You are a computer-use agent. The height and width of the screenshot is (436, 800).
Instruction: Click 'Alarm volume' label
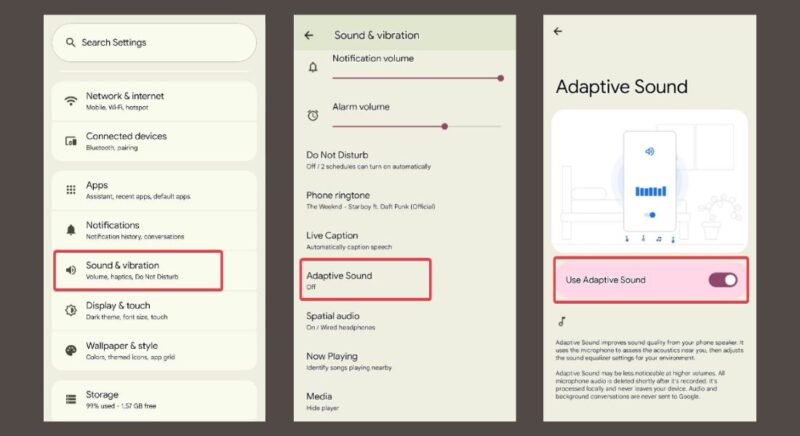(x=361, y=107)
